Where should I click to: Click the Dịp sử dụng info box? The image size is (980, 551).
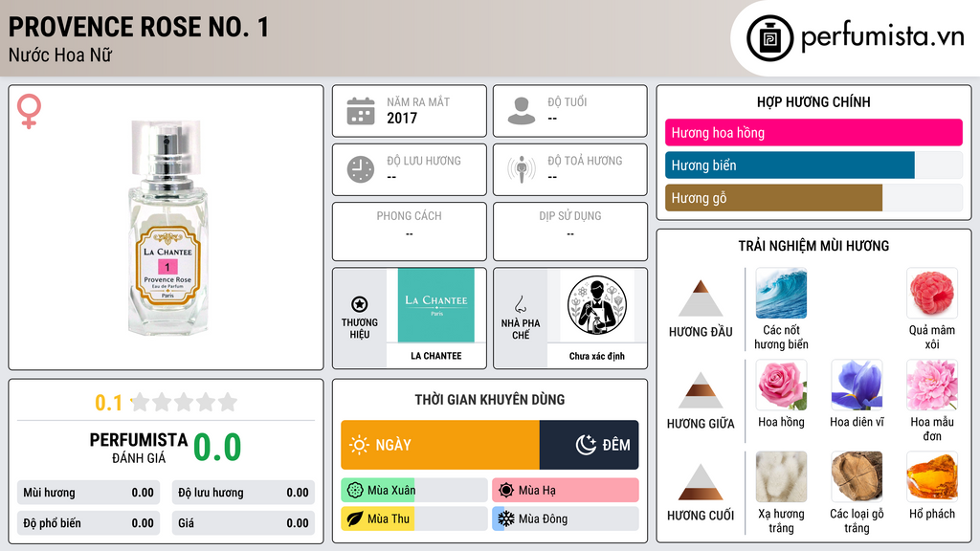pyautogui.click(x=570, y=231)
